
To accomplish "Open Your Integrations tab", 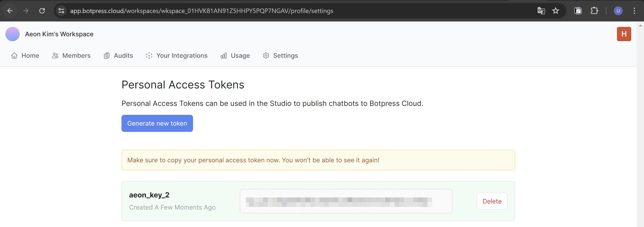I will tap(177, 56).
